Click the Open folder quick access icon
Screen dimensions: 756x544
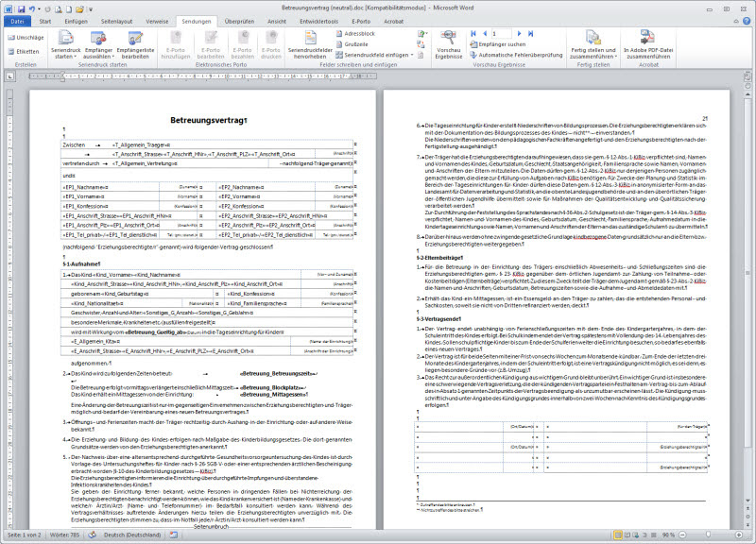point(79,8)
